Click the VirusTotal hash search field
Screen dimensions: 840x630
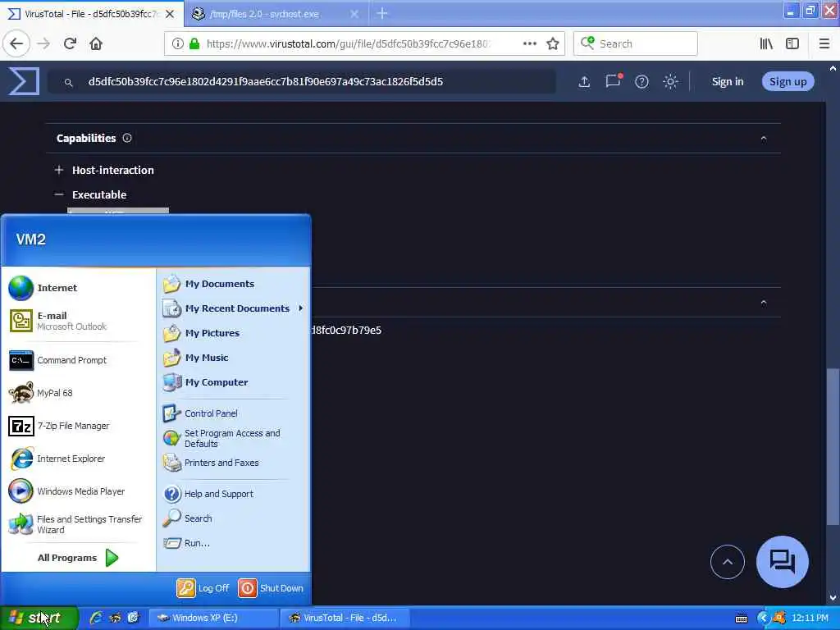[x=302, y=81]
